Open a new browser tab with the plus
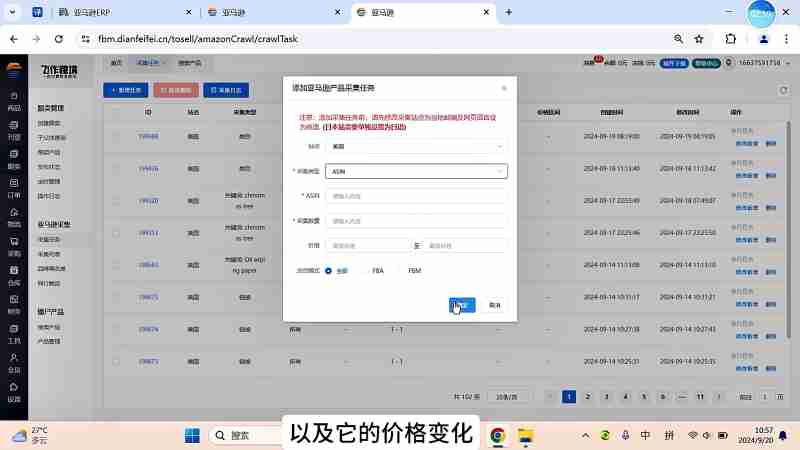 (509, 12)
